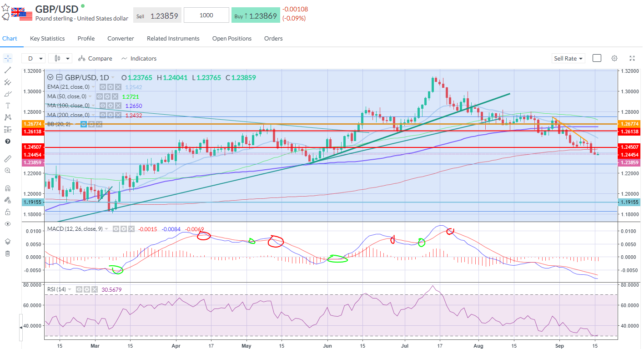Screen dimensions: 644x349
Task: Open the candlestick chart type dropdown
Action: [61, 58]
